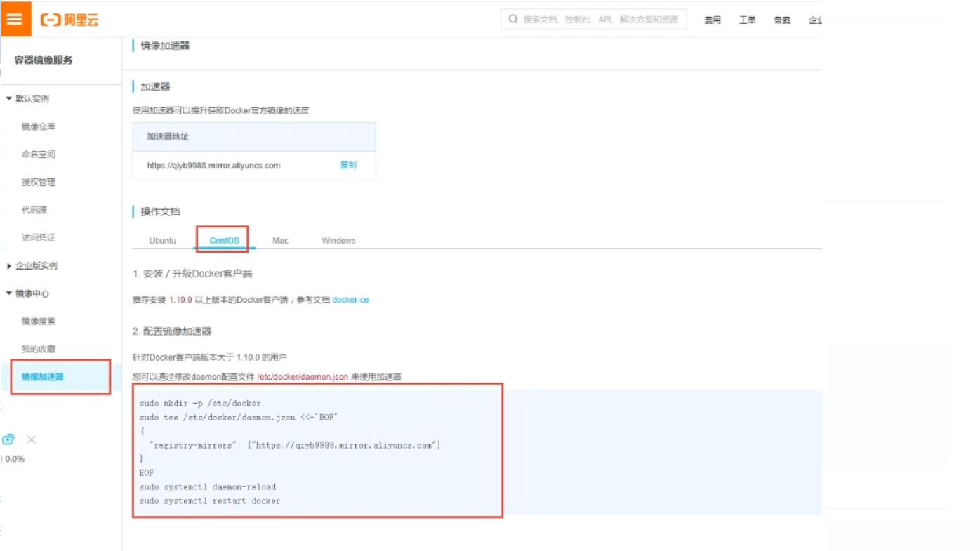Open the docker-ce documentation link
This screenshot has width=980, height=551.
click(x=350, y=300)
